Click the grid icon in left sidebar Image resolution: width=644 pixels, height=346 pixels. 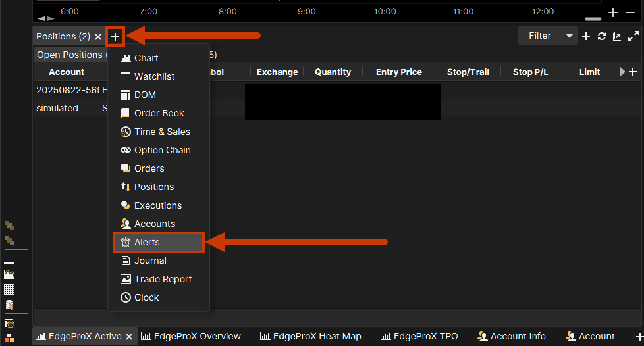[9, 289]
